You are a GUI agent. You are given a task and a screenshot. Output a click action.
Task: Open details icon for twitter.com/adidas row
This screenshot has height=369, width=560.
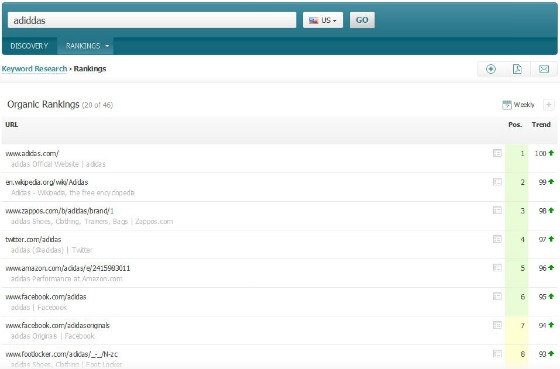(497, 239)
